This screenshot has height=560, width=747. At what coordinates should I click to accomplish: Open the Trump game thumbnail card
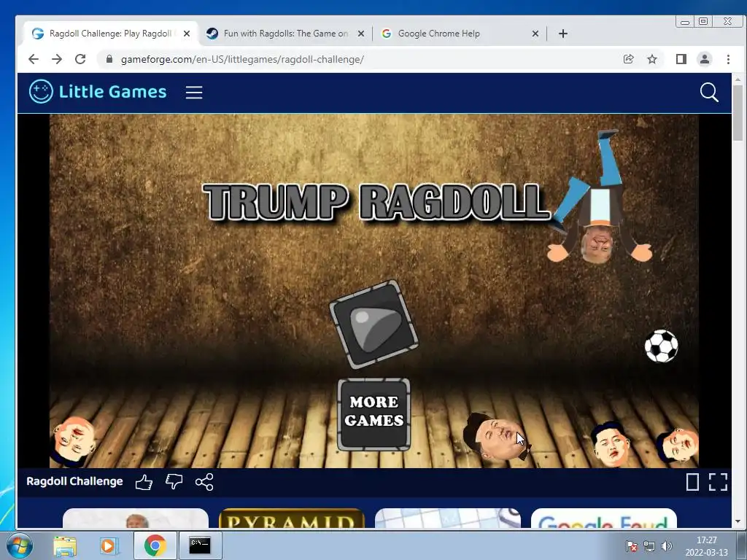(x=135, y=518)
